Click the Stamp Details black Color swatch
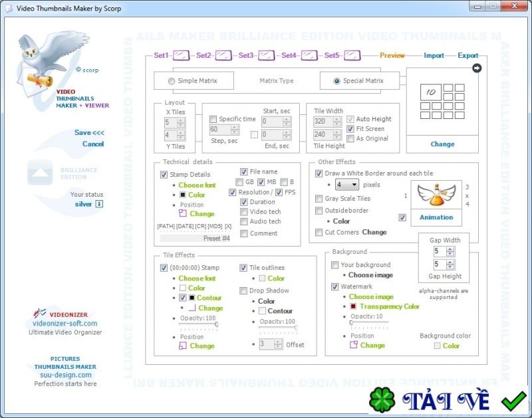The width and height of the screenshot is (532, 418). click(182, 195)
